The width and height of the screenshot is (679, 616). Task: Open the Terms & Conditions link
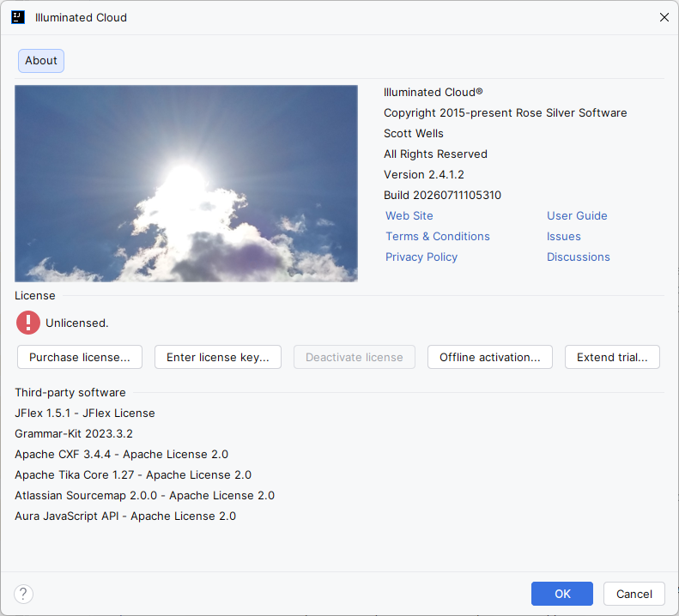click(438, 236)
